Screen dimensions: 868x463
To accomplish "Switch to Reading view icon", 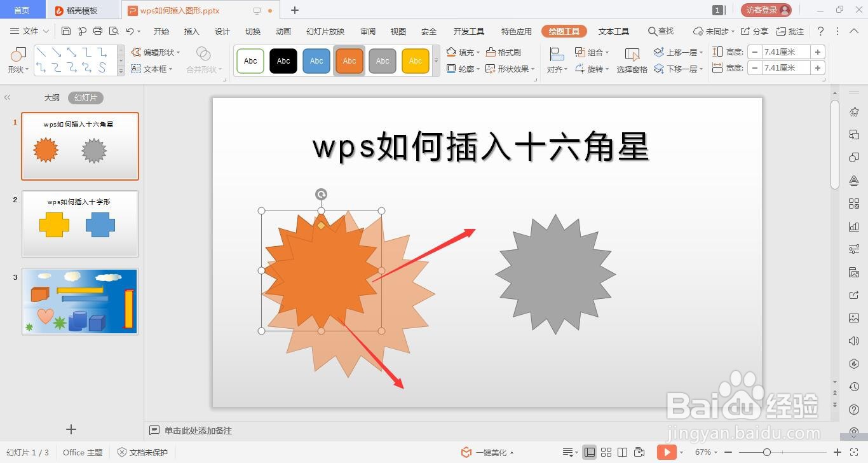I will 623,452.
